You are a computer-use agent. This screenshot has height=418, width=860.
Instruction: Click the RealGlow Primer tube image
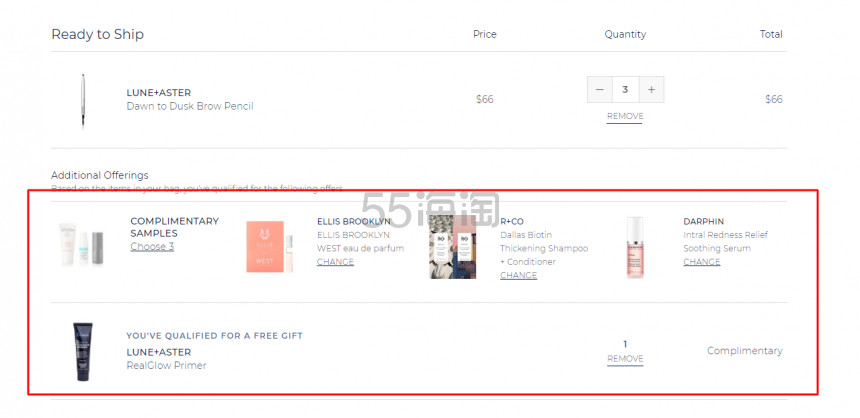[83, 352]
